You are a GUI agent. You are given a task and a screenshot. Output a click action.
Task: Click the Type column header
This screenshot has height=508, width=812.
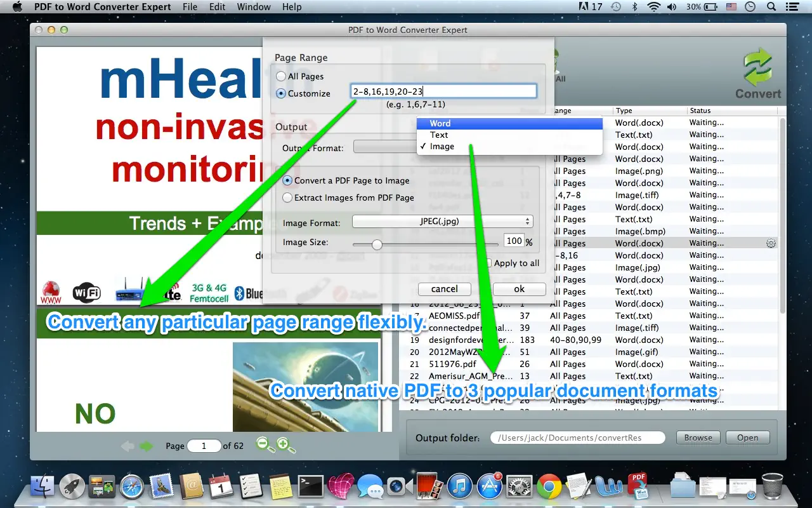coord(650,110)
